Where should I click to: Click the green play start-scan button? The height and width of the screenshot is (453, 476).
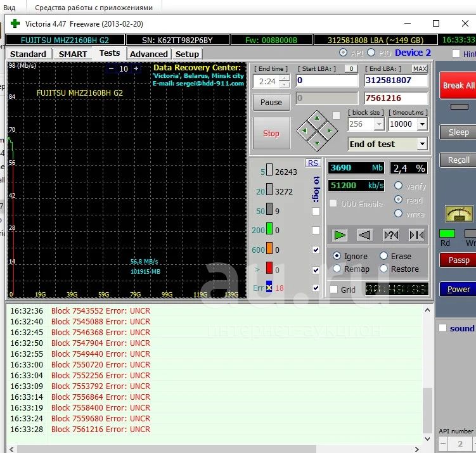click(x=339, y=235)
